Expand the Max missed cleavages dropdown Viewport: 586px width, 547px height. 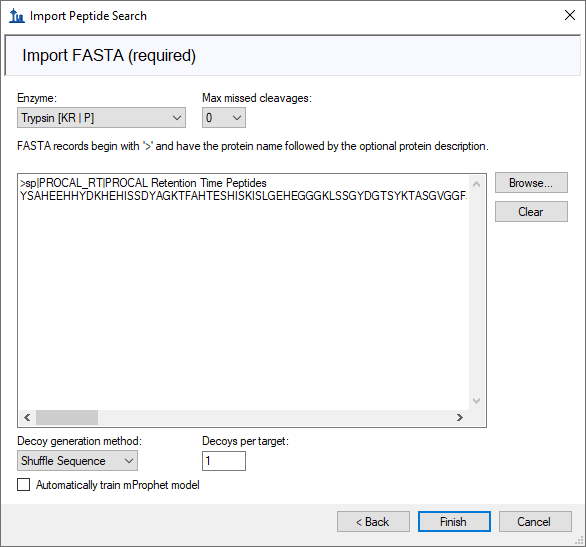[x=224, y=118]
